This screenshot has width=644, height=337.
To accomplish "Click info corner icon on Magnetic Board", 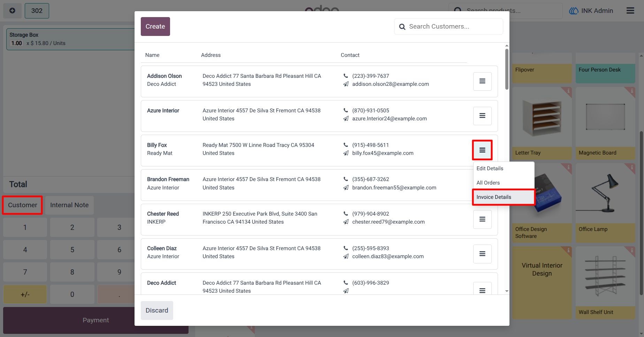I will pyautogui.click(x=631, y=91).
